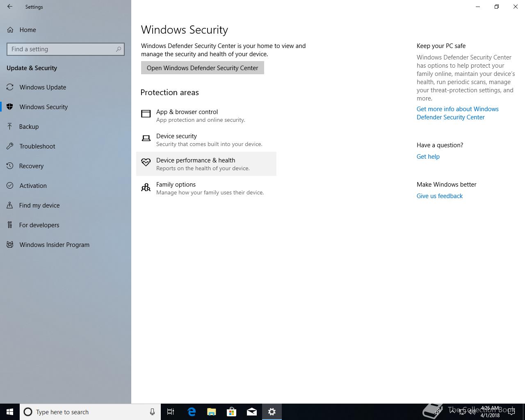
Task: Click the microphone icon in taskbar search
Action: pyautogui.click(x=152, y=412)
